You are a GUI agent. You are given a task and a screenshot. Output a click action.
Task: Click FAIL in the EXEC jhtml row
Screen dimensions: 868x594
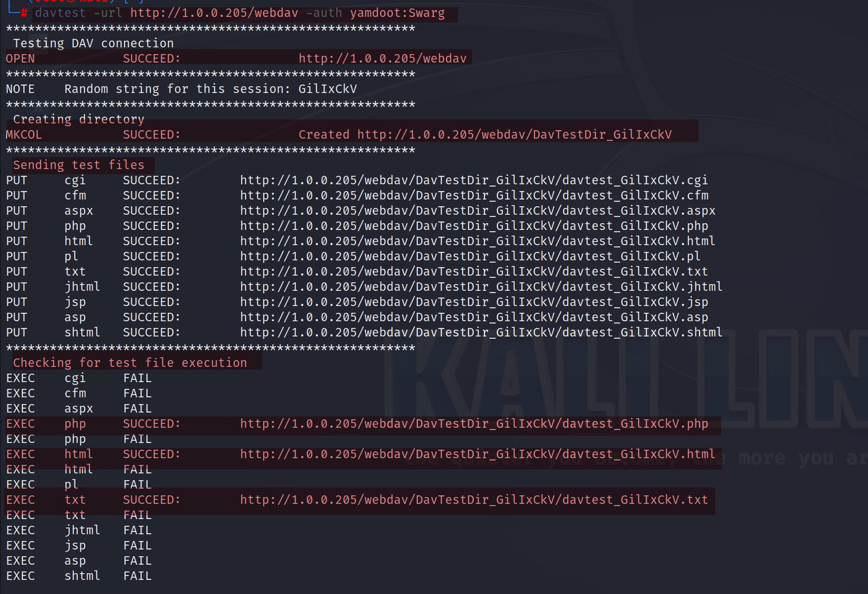point(137,530)
